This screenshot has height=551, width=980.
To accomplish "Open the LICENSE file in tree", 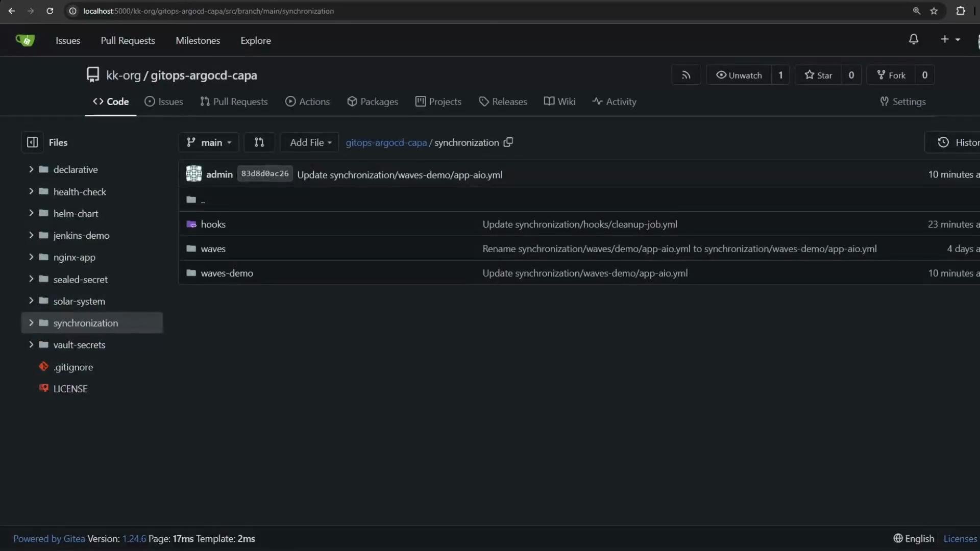I will [70, 389].
